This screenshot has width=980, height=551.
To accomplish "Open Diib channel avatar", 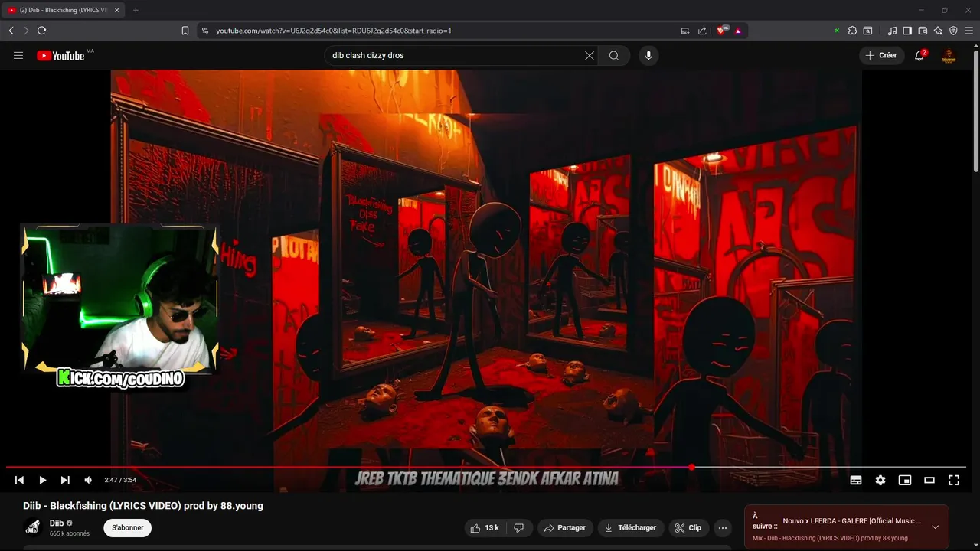I will tap(33, 527).
